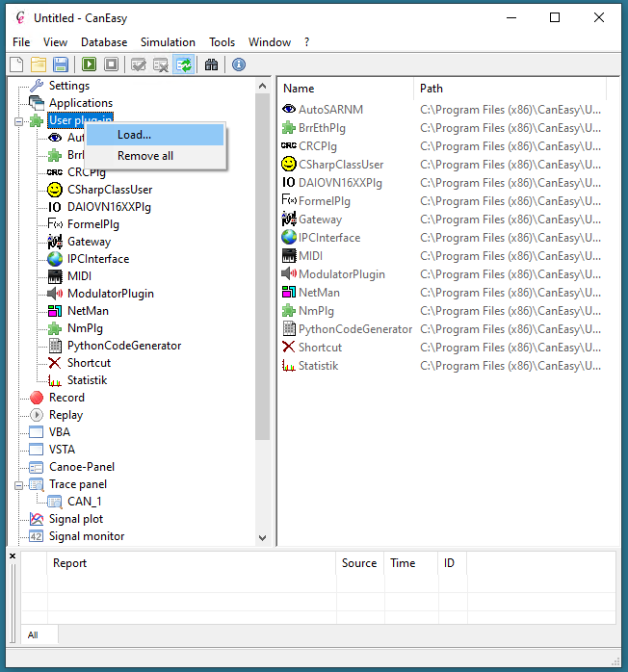This screenshot has height=672, width=628.
Task: Click the tree vertical scrollbar thumb
Action: [x=262, y=267]
